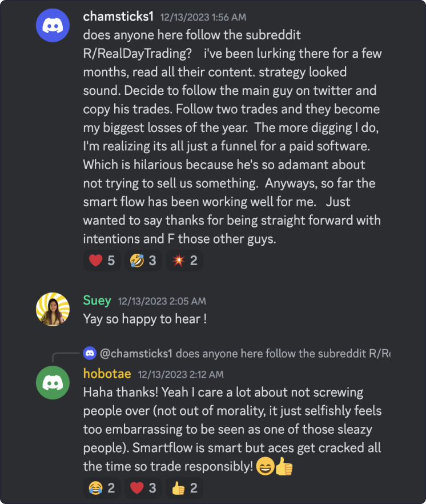This screenshot has height=504, width=426.
Task: Click hobotae's green Discord avatar
Action: (53, 382)
